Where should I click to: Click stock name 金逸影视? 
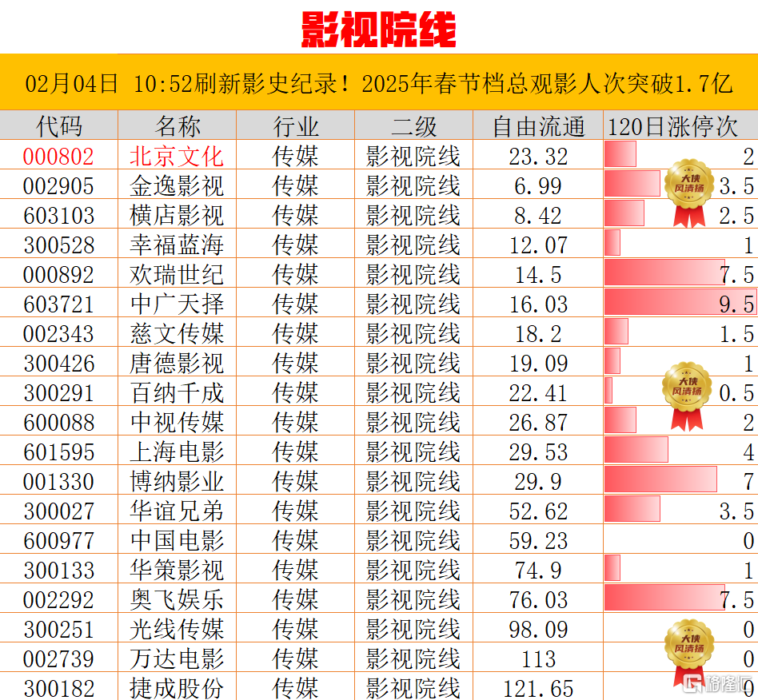pos(177,186)
